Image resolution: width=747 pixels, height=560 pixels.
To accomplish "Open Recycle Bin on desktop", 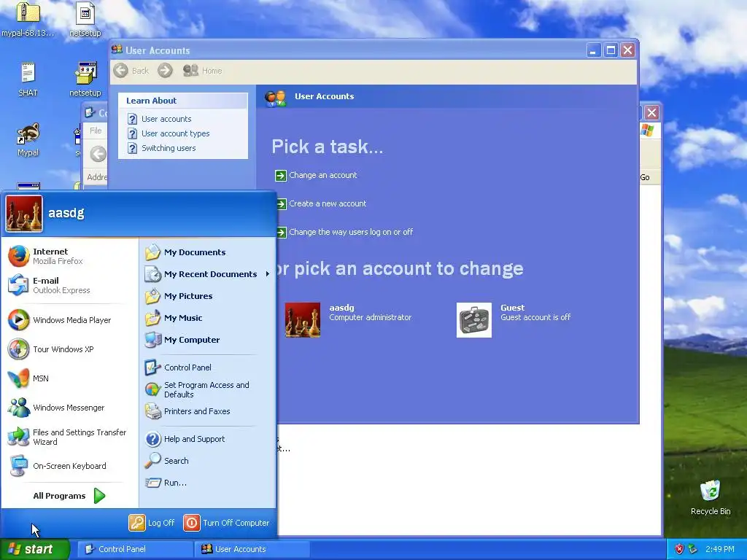I will pos(711,497).
